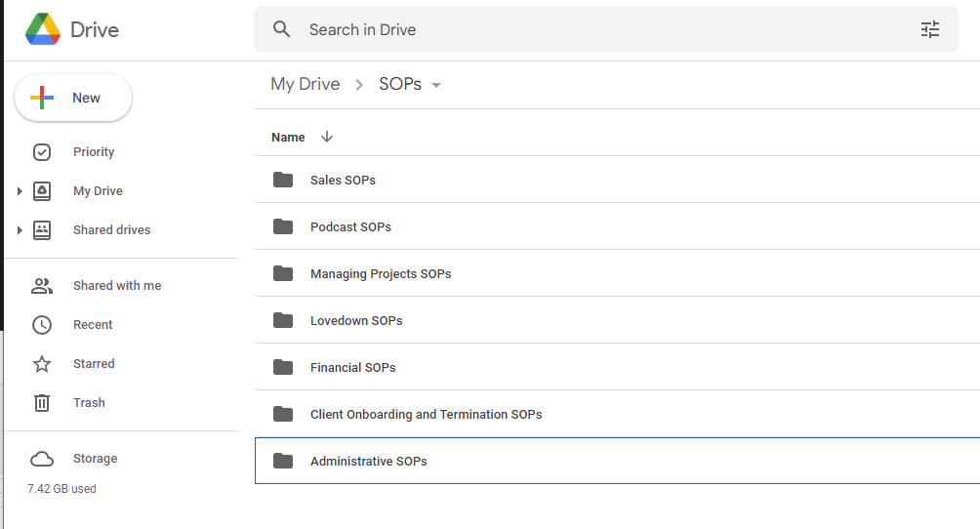Select My Drive in sidebar
Image resolution: width=980 pixels, height=529 pixels.
coord(98,191)
